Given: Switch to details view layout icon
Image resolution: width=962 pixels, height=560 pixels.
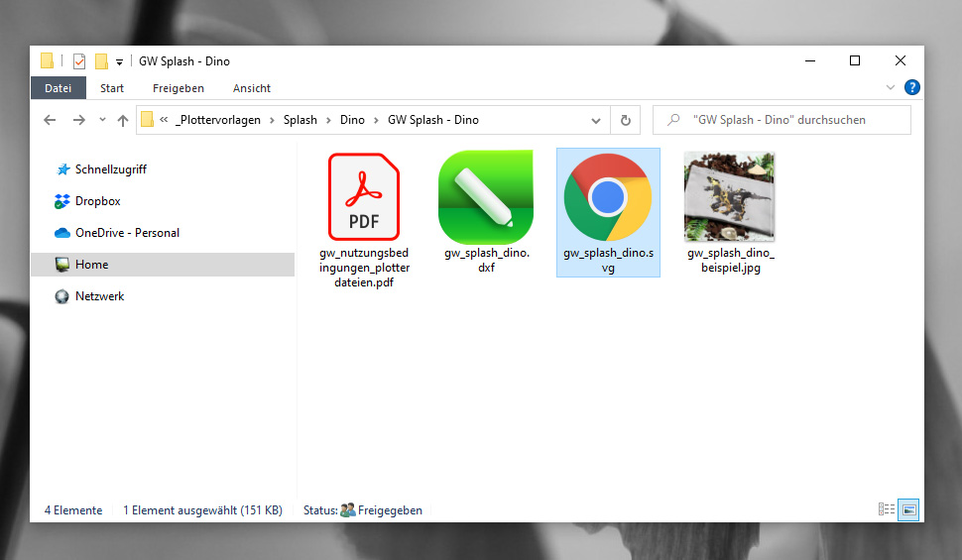Looking at the screenshot, I should click(887, 509).
